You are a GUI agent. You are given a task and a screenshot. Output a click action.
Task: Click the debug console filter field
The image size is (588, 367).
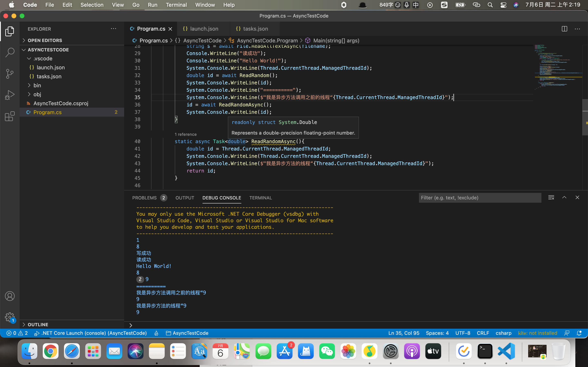tap(480, 198)
